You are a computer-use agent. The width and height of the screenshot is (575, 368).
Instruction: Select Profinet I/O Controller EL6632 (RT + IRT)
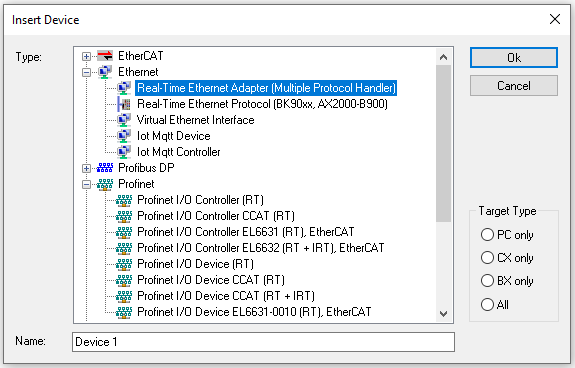point(261,248)
